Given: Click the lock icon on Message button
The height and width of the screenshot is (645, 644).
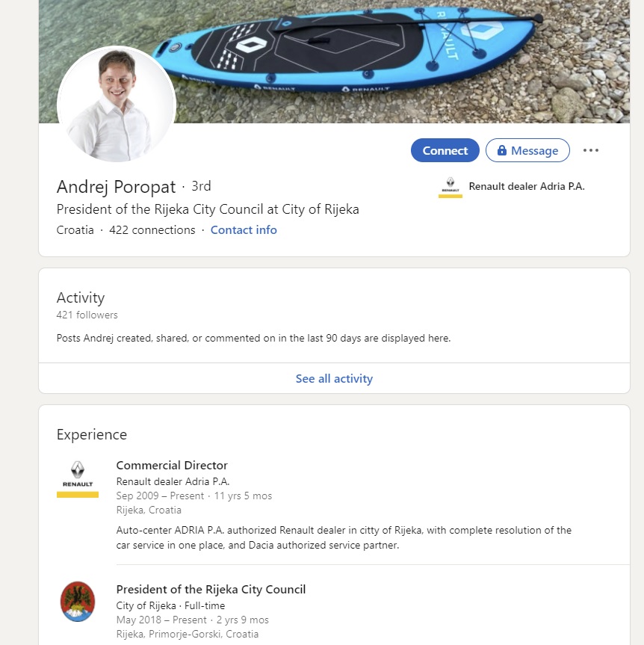Looking at the screenshot, I should (x=502, y=150).
